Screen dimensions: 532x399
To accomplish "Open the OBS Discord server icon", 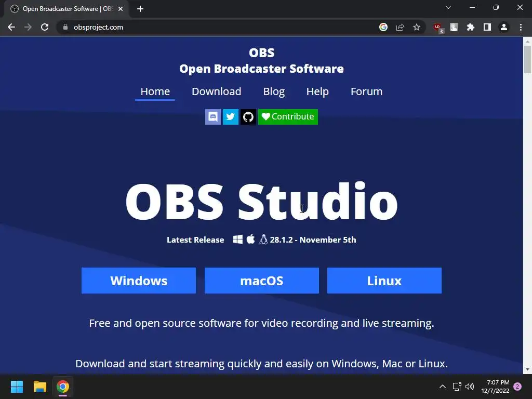I will (212, 117).
